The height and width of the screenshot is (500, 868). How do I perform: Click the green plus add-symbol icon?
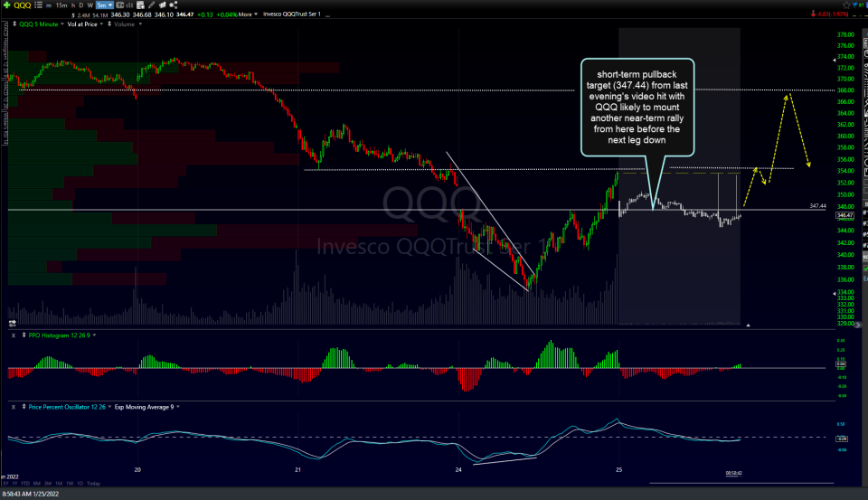point(6,5)
